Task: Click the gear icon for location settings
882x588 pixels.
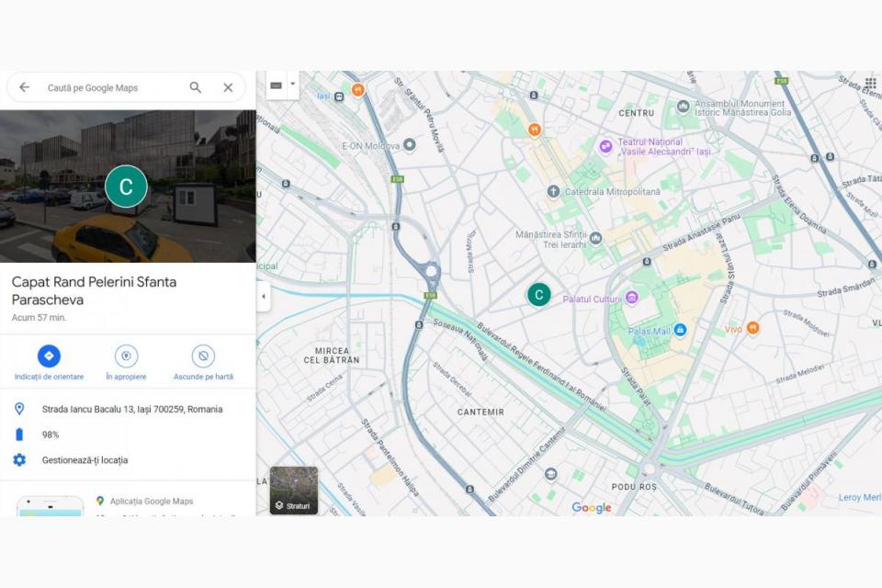Action: [19, 459]
